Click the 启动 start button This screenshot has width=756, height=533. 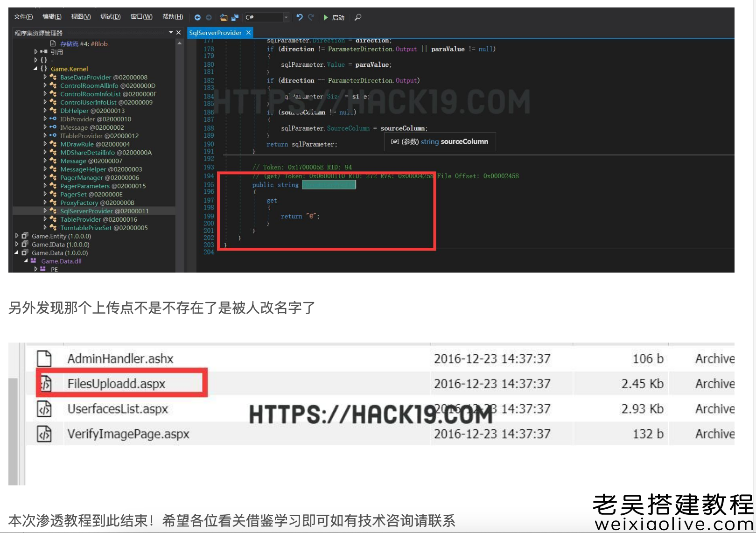pyautogui.click(x=334, y=17)
